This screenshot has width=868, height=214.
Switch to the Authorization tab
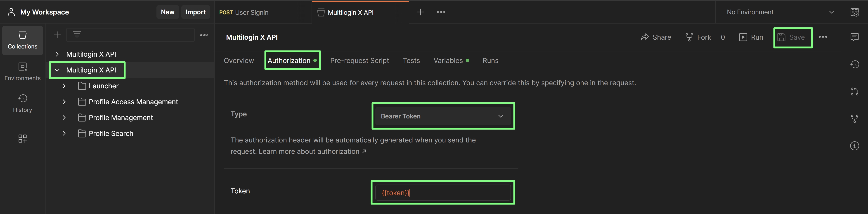[292, 61]
